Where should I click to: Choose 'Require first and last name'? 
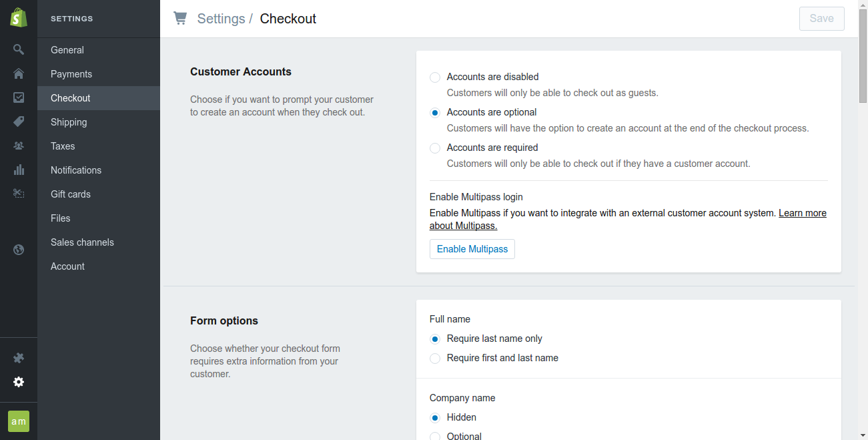coord(435,359)
